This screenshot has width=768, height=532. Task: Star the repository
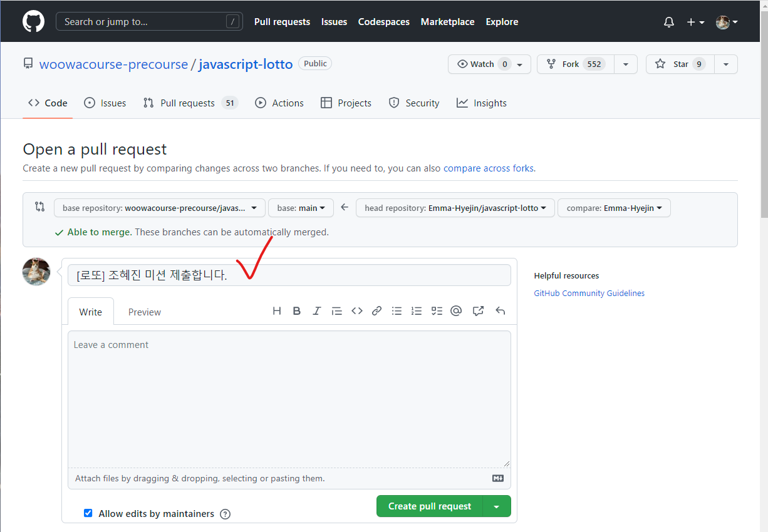tap(680, 64)
